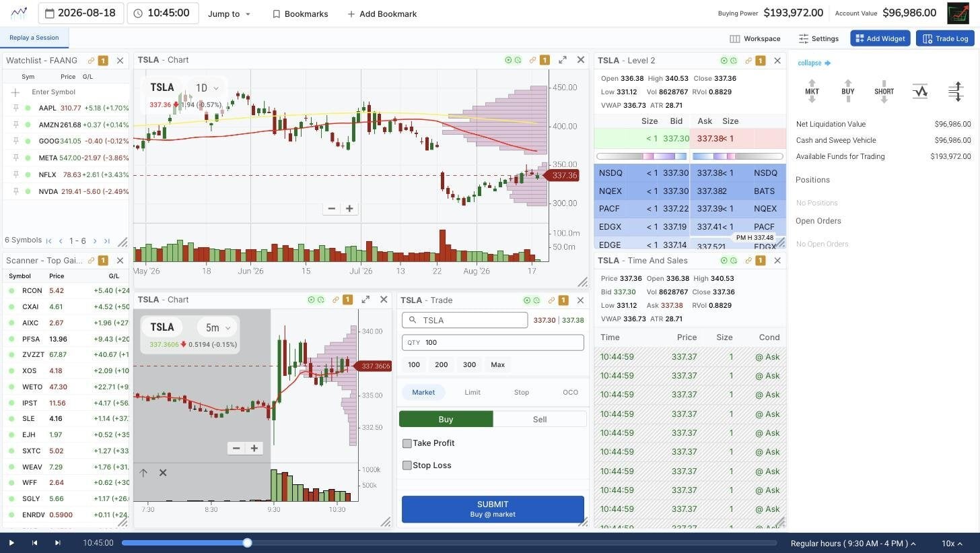Click the QTY quantity input field
The width and height of the screenshot is (980, 553).
coord(493,342)
